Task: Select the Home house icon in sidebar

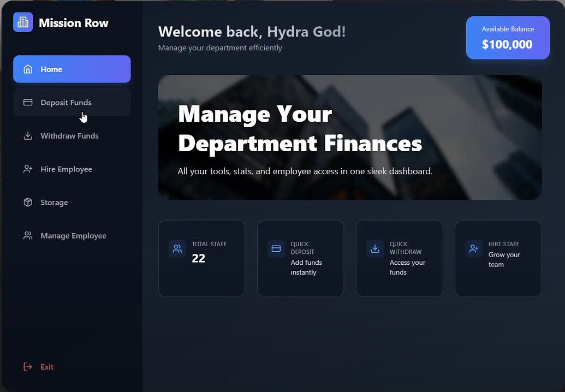Action: point(27,69)
